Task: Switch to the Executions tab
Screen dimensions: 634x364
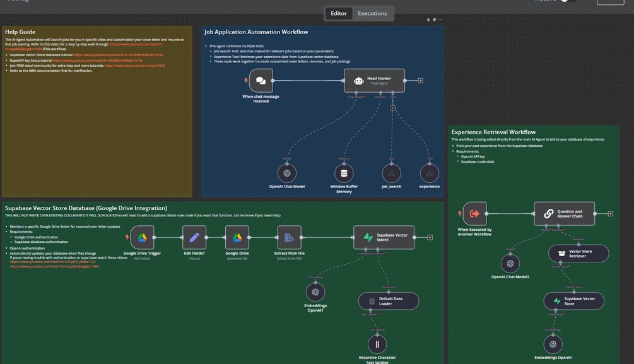Action: click(x=372, y=13)
